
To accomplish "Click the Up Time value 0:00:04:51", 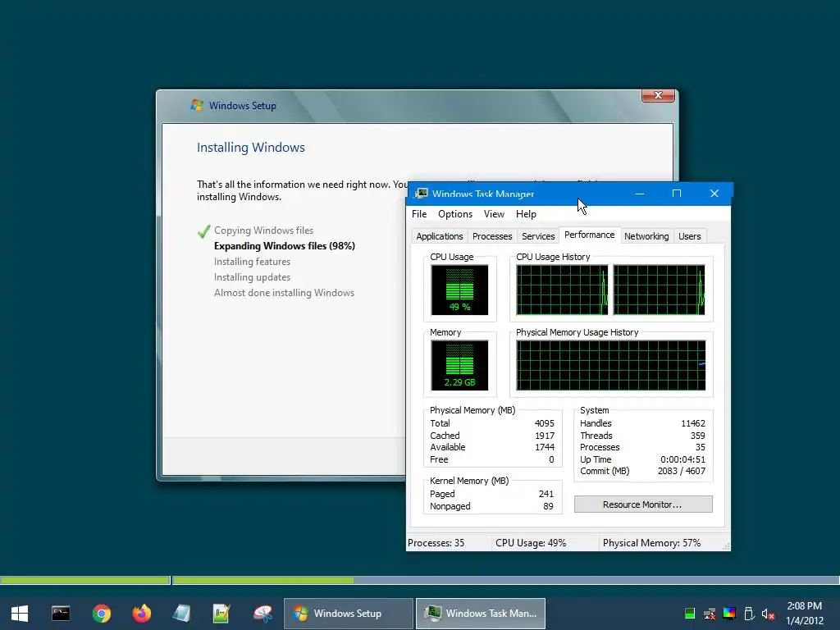I will point(682,459).
